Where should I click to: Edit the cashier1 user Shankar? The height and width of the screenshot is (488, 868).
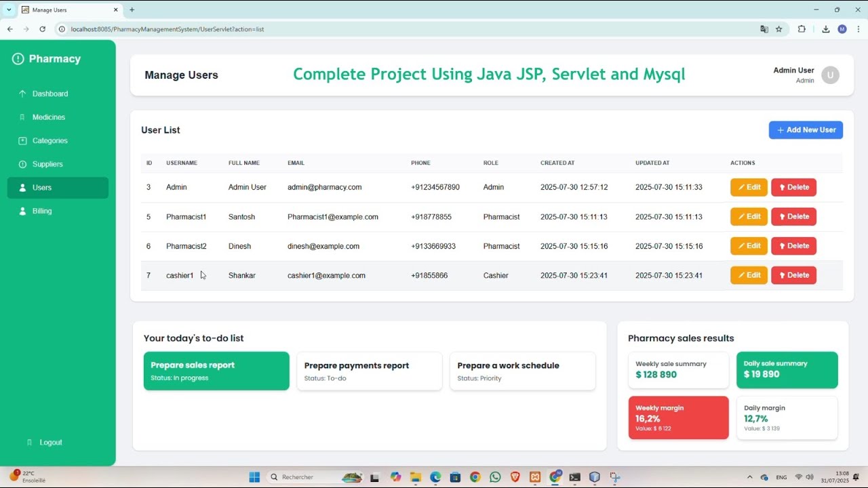point(749,275)
